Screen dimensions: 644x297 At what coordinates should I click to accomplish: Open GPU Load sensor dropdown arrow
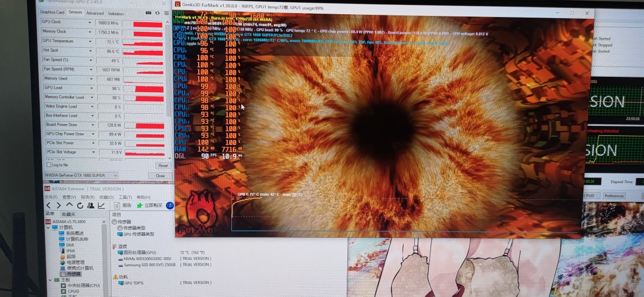92,88
